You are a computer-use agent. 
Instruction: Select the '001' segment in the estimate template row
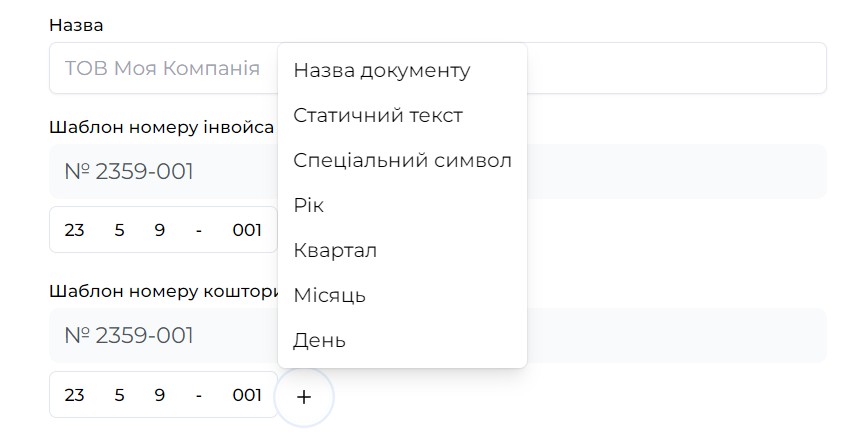247,395
